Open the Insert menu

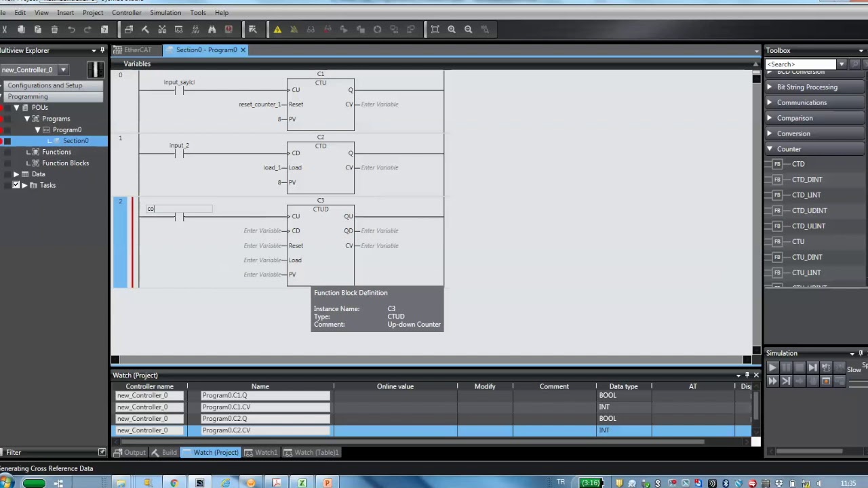click(x=66, y=12)
